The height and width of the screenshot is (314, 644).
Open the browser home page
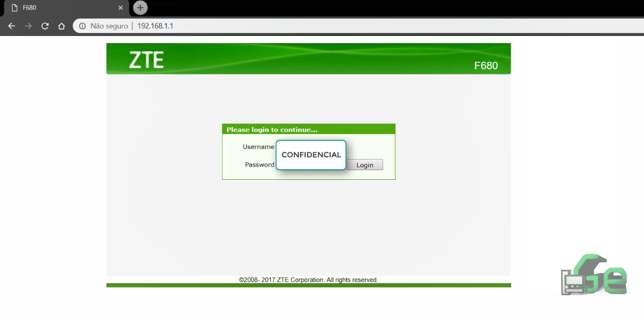coord(61,26)
